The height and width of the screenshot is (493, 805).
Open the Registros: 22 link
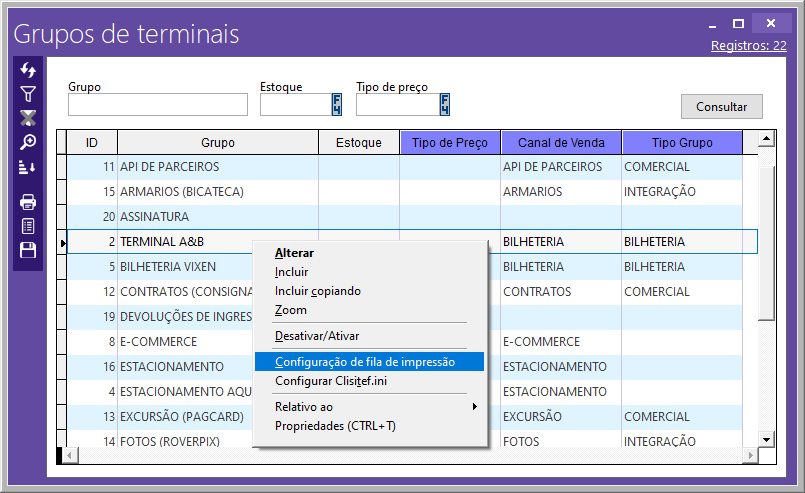pos(748,45)
